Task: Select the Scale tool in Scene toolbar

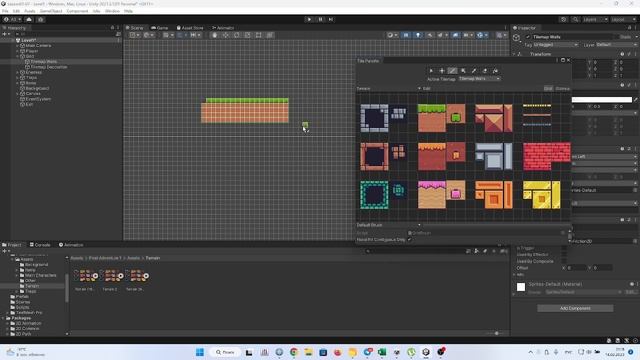Action: (x=248, y=35)
